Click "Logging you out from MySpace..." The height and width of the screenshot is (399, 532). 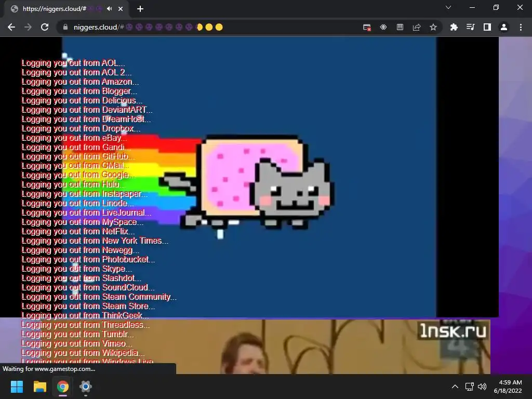coord(83,222)
